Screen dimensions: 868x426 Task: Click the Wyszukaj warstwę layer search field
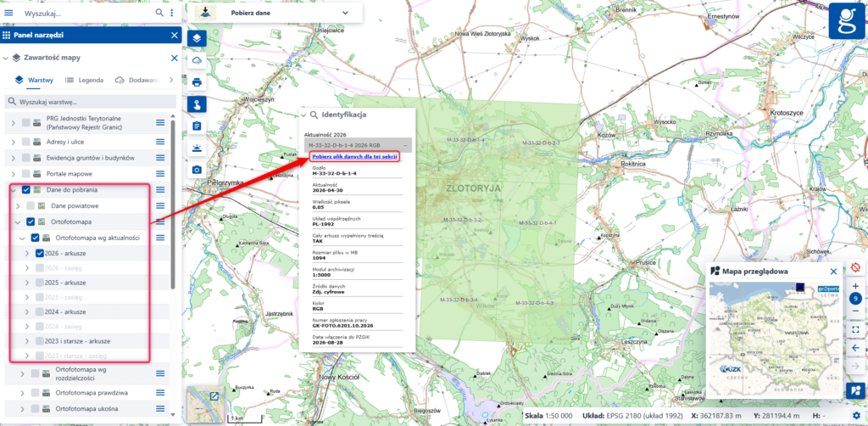[x=90, y=102]
